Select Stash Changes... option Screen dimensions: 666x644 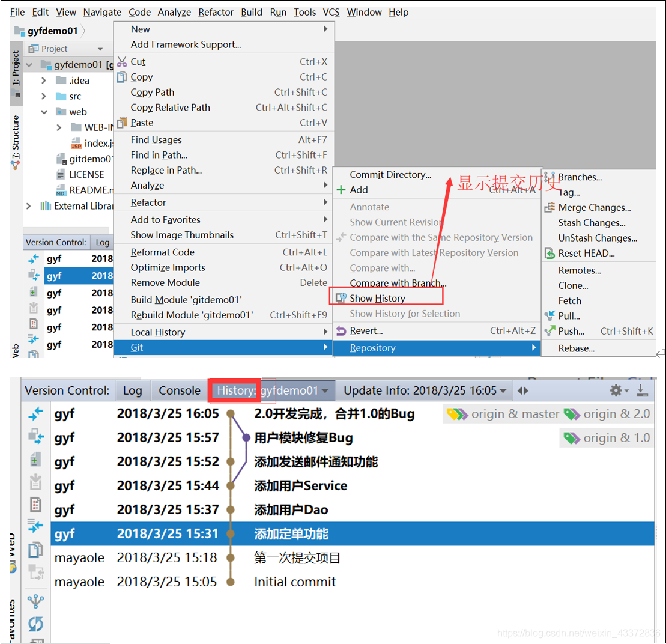[x=592, y=223]
